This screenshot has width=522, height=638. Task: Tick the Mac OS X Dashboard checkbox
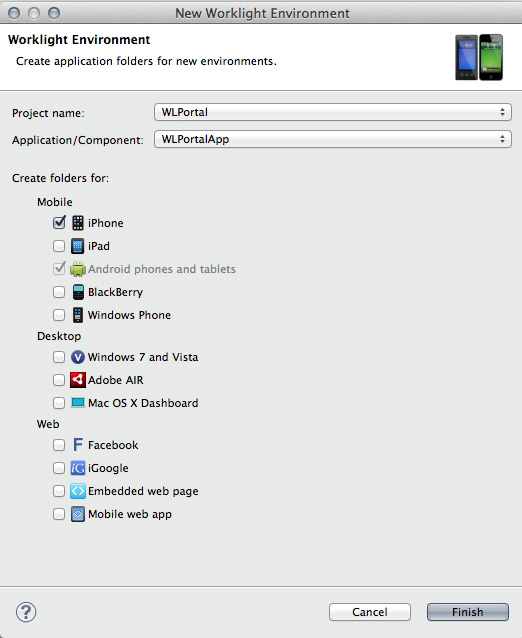point(59,403)
